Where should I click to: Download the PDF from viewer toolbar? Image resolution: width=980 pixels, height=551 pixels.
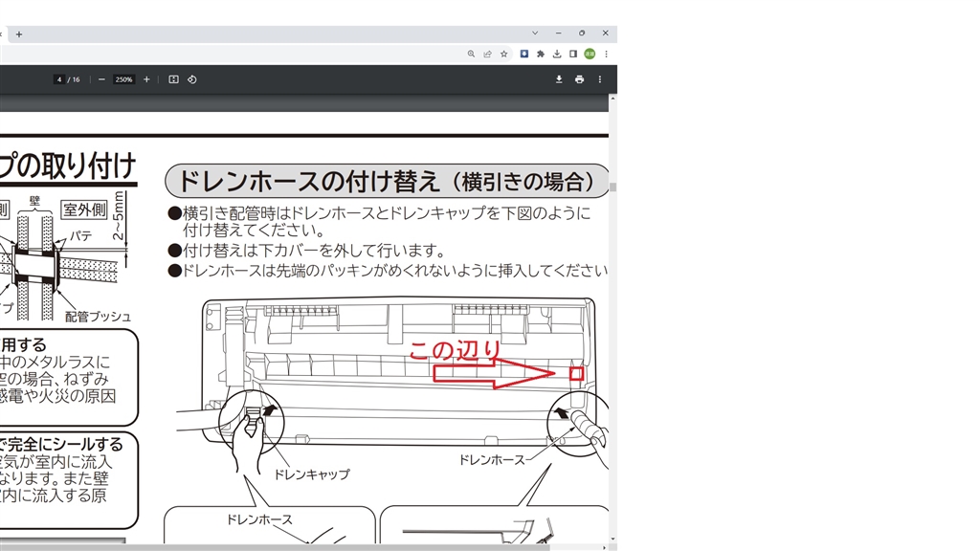[x=559, y=79]
